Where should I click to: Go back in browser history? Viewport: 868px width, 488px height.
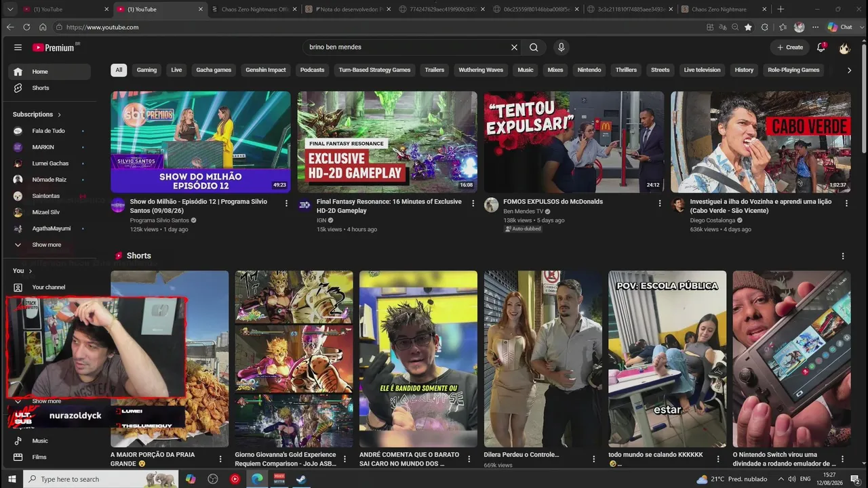pos(10,27)
